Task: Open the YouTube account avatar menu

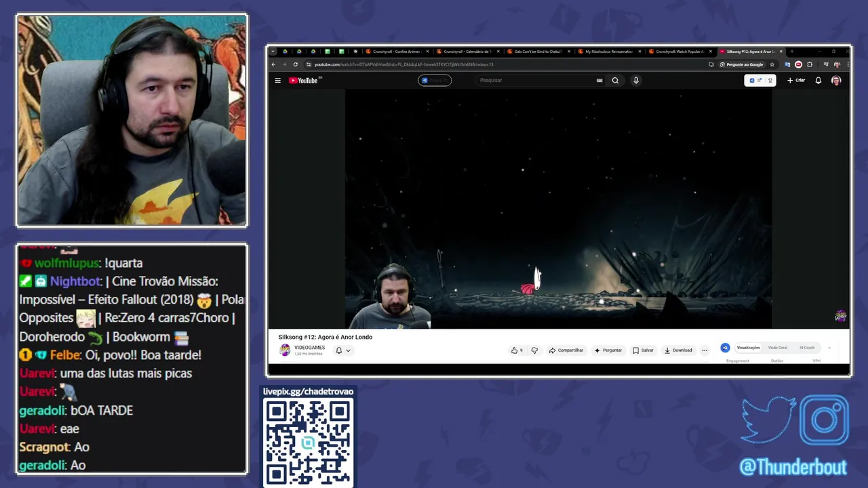Action: (835, 80)
